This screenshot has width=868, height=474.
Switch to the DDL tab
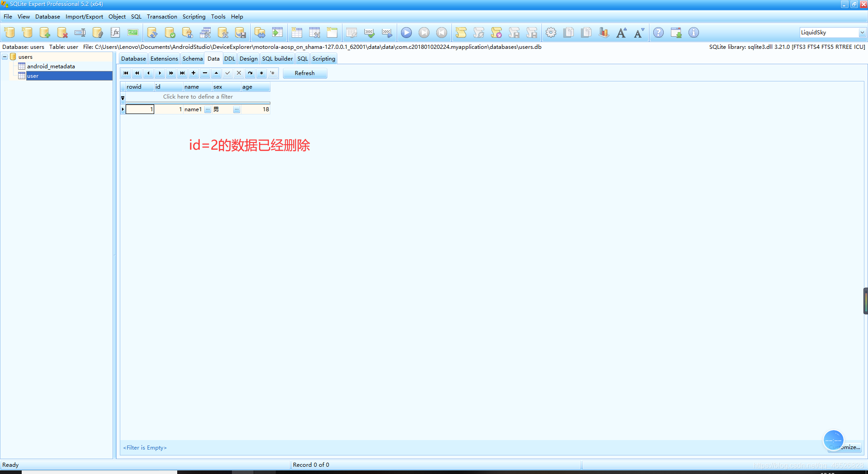pyautogui.click(x=230, y=59)
